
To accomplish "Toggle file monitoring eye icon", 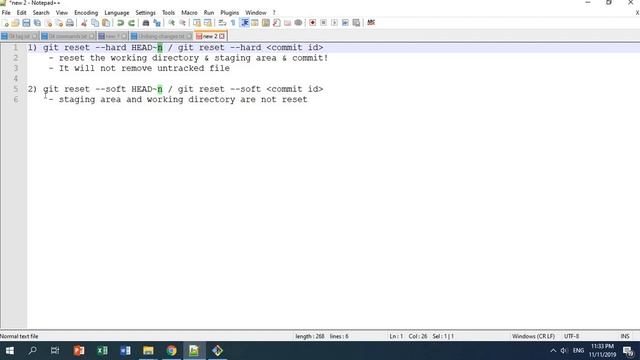I will (298, 23).
